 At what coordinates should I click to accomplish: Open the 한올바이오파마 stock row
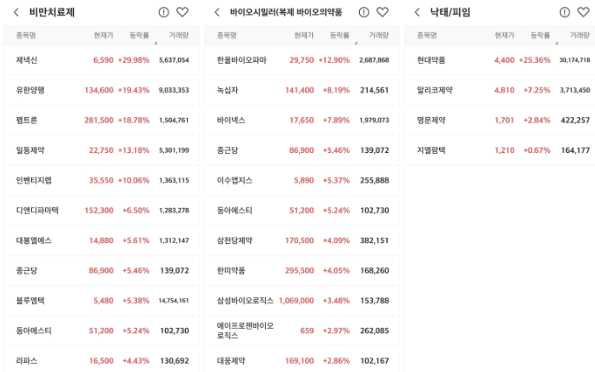coord(302,60)
